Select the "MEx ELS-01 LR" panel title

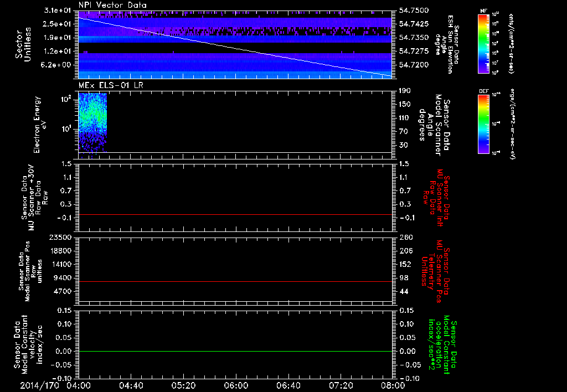pos(110,85)
